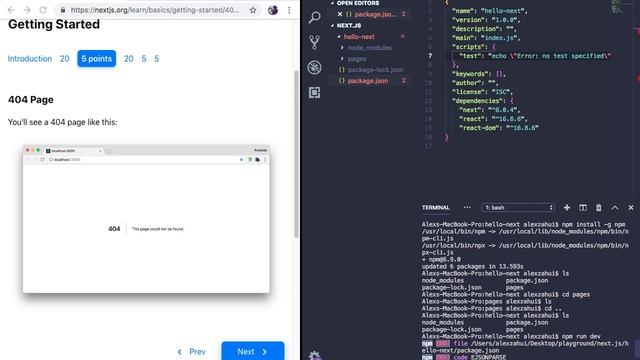Image resolution: width=640 pixels, height=360 pixels.
Task: Open the Debug view in activity bar
Action: click(314, 67)
